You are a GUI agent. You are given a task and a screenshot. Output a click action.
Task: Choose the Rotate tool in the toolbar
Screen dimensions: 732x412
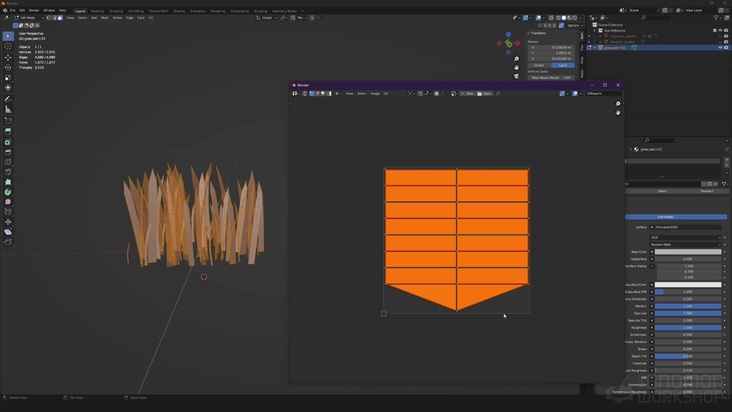point(8,67)
